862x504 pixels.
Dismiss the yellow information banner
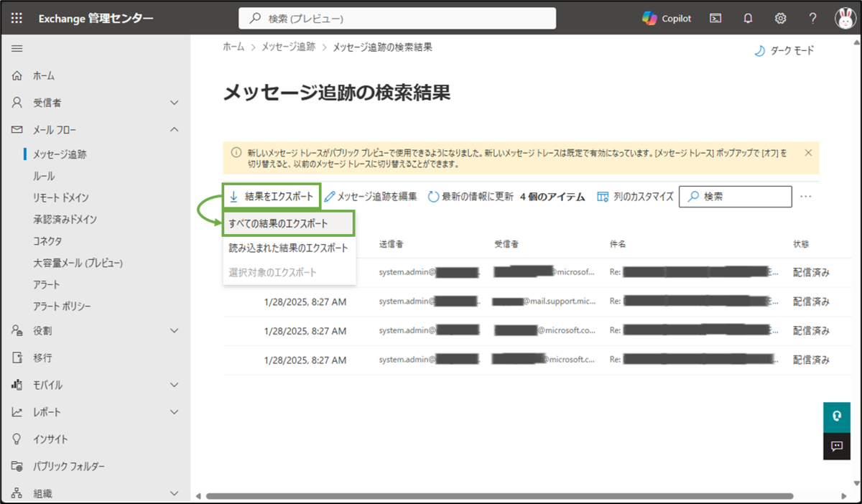click(808, 152)
